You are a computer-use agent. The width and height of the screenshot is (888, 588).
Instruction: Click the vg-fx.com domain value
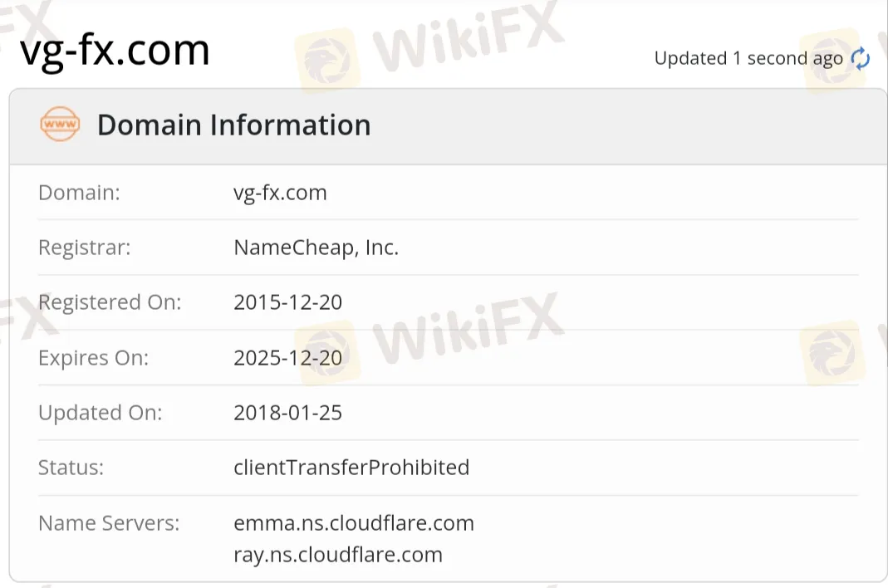[280, 193]
